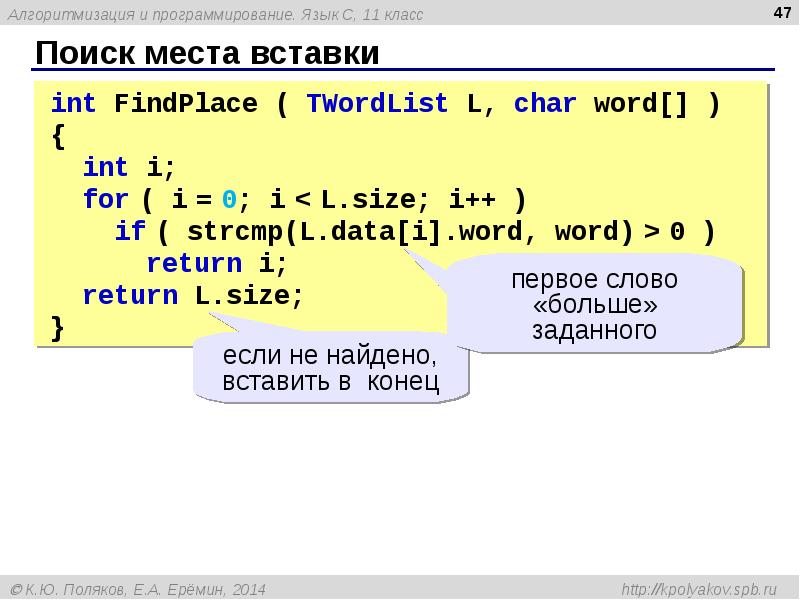Click the i++ increment in the loop
Image resolution: width=800 pixels, height=600 pixels.
472,199
